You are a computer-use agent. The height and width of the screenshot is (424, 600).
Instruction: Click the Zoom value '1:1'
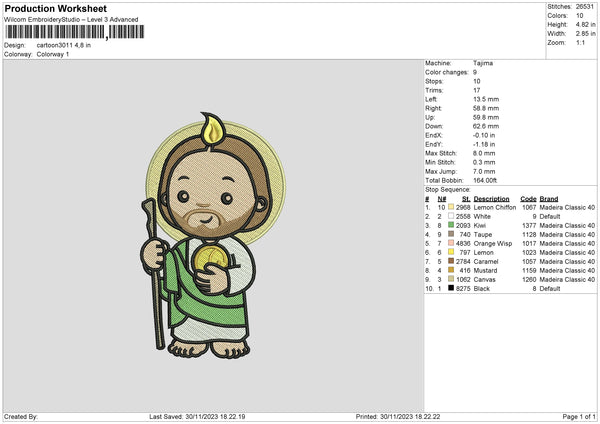click(580, 42)
